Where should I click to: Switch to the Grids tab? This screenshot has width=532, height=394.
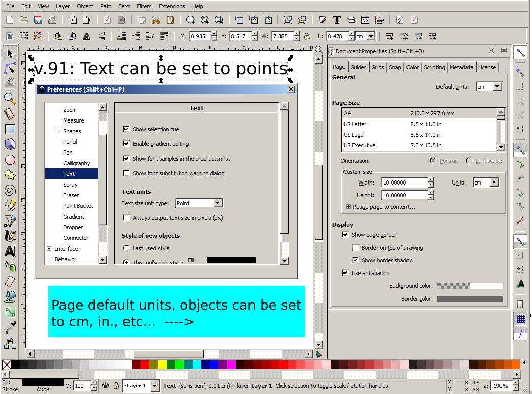tap(377, 67)
